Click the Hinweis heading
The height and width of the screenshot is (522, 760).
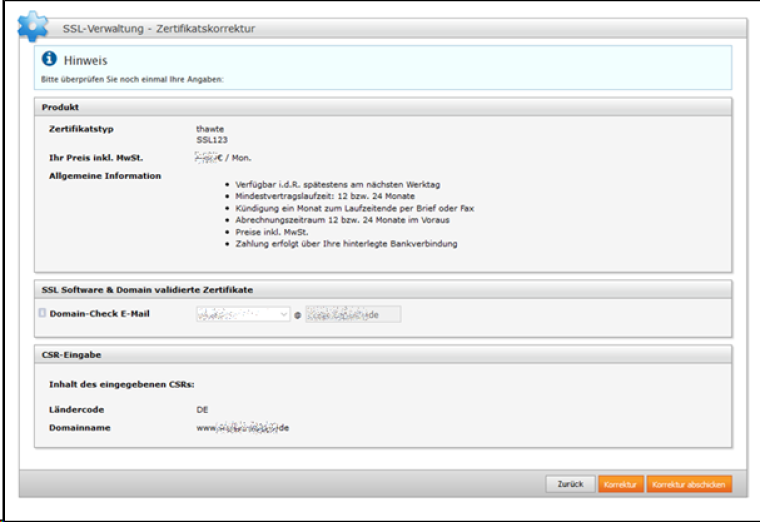(x=85, y=61)
